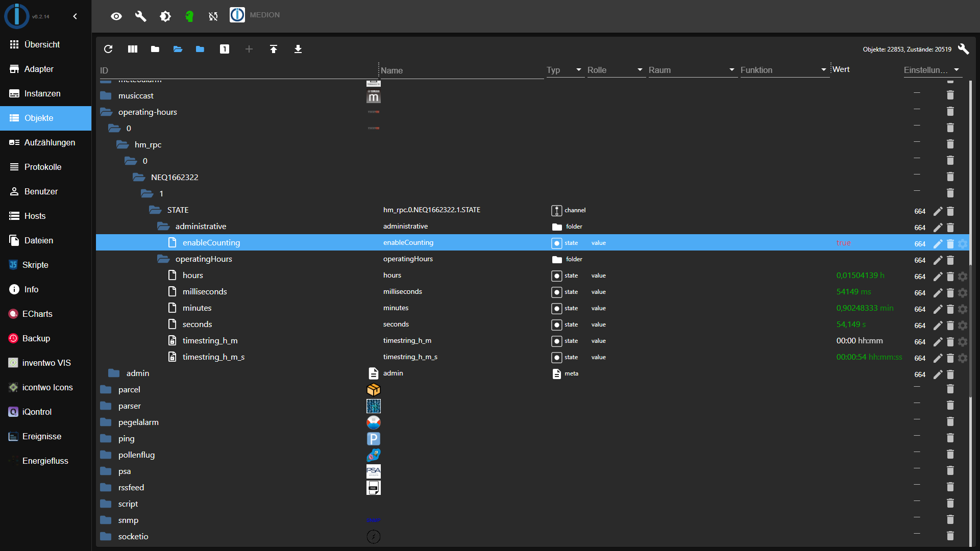Click the access rights 664 for STATE
The width and height of the screenshot is (980, 551).
click(920, 211)
